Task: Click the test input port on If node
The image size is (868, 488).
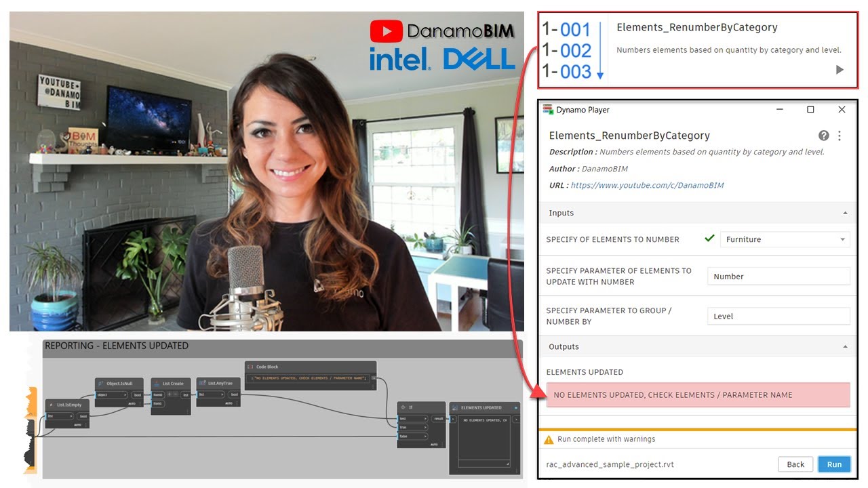Action: coord(412,418)
